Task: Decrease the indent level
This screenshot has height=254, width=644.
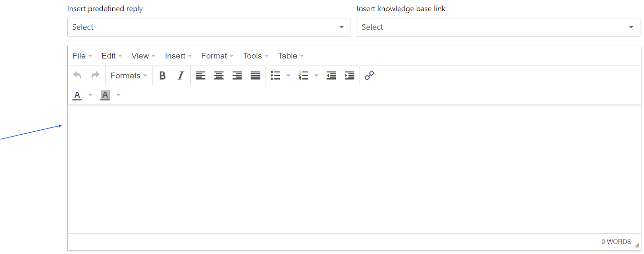Action: pos(331,76)
